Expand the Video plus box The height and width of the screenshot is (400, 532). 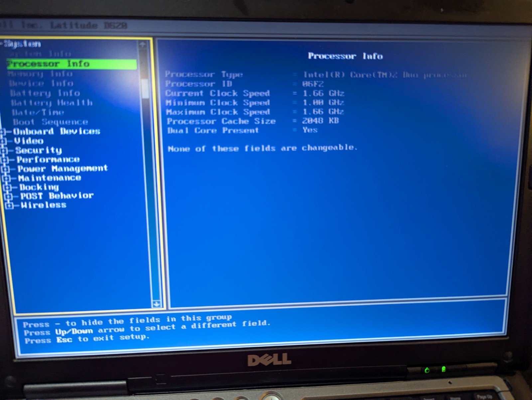click(x=4, y=141)
